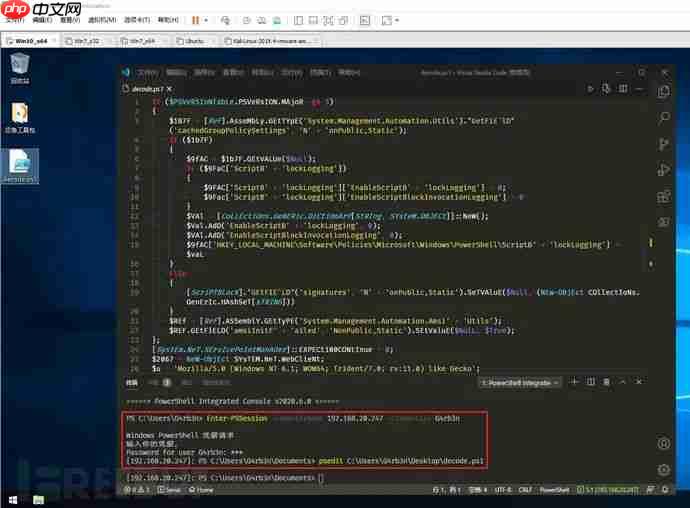Open the VMware VM (M) menu
690x508 pixels.
point(102,20)
